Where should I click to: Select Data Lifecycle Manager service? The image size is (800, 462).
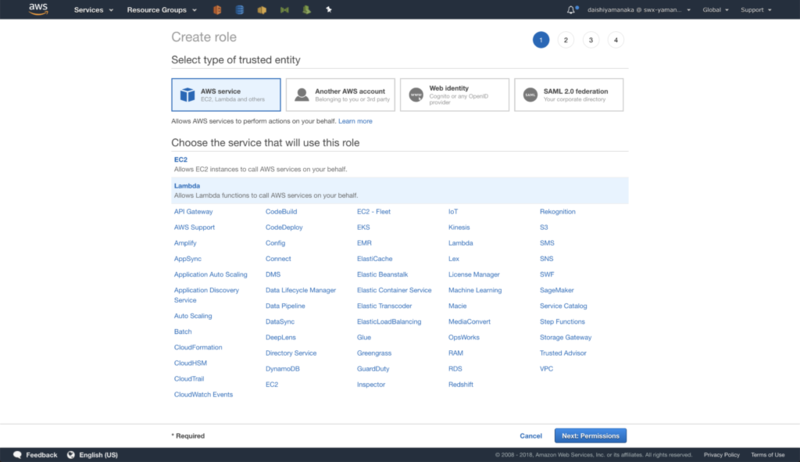pyautogui.click(x=301, y=290)
